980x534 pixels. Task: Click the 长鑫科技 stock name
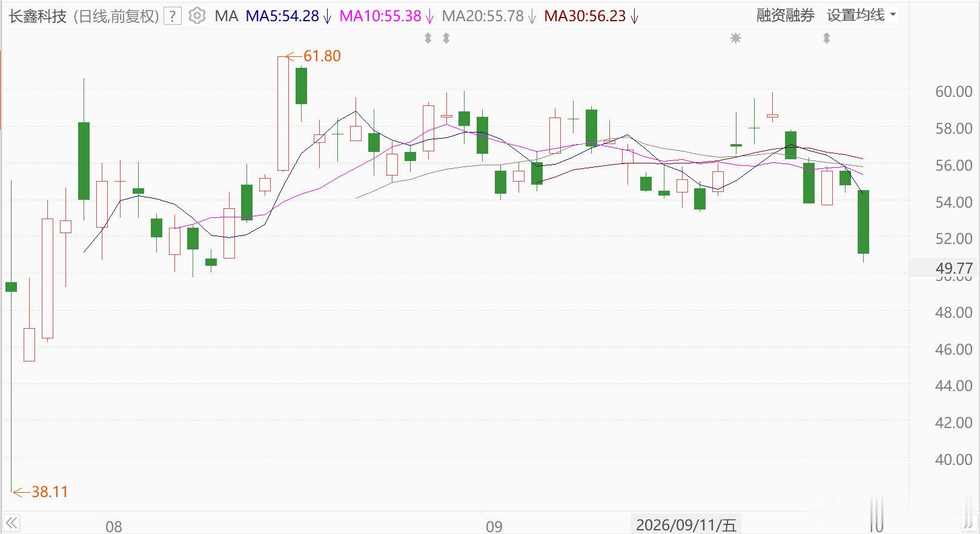38,16
